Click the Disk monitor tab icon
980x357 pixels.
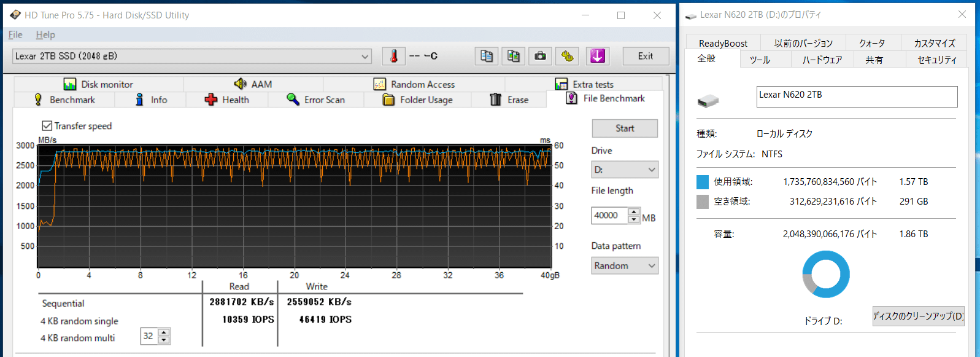click(70, 84)
